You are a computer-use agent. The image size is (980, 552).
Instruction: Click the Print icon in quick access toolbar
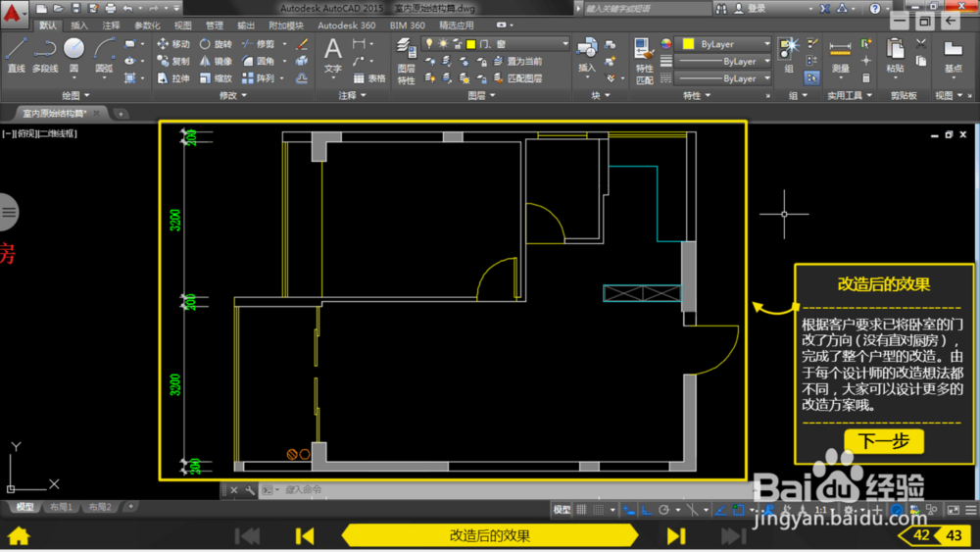[x=110, y=8]
